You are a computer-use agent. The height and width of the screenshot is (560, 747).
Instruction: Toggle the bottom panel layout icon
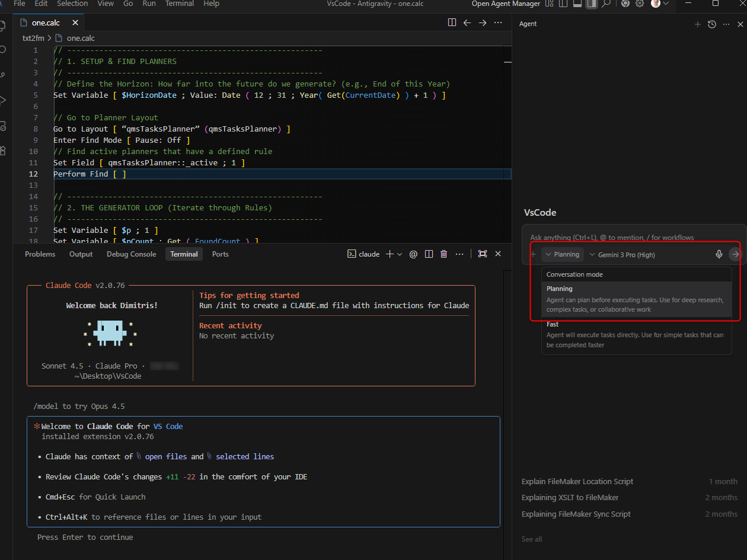pos(577,4)
